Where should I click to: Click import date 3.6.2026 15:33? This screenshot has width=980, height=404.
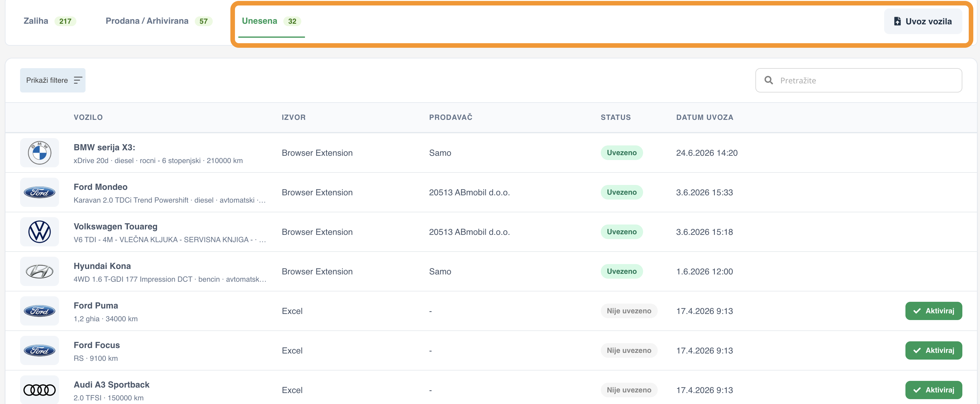[x=705, y=193]
